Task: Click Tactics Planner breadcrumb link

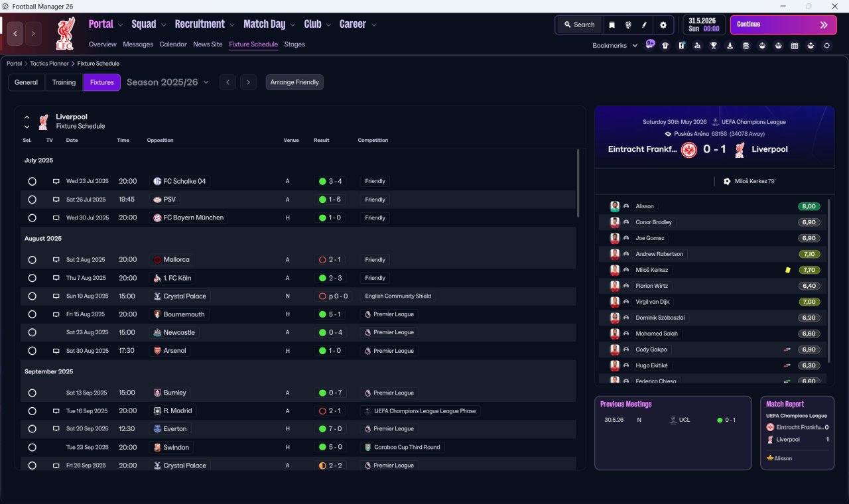Action: coord(49,64)
